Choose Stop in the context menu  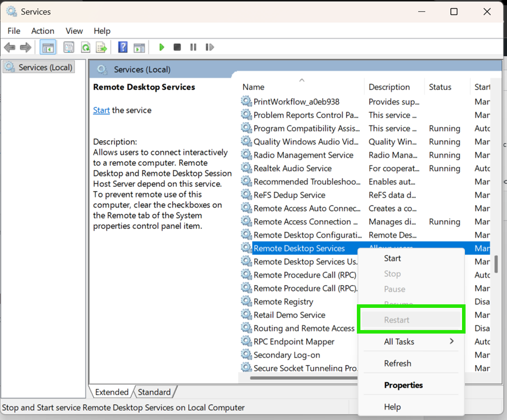pos(411,274)
